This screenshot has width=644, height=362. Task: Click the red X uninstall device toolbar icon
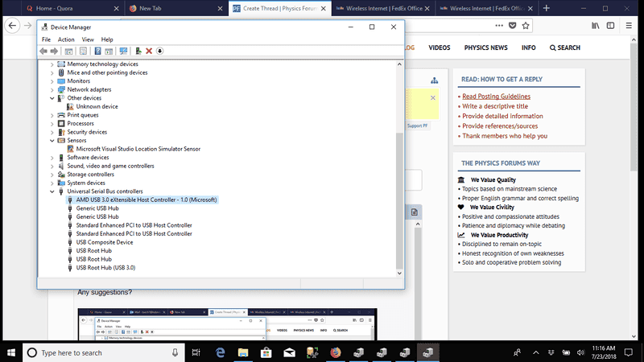149,51
